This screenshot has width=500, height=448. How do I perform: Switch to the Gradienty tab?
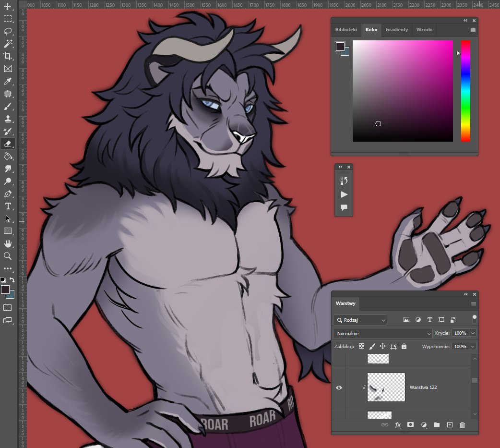coord(397,30)
